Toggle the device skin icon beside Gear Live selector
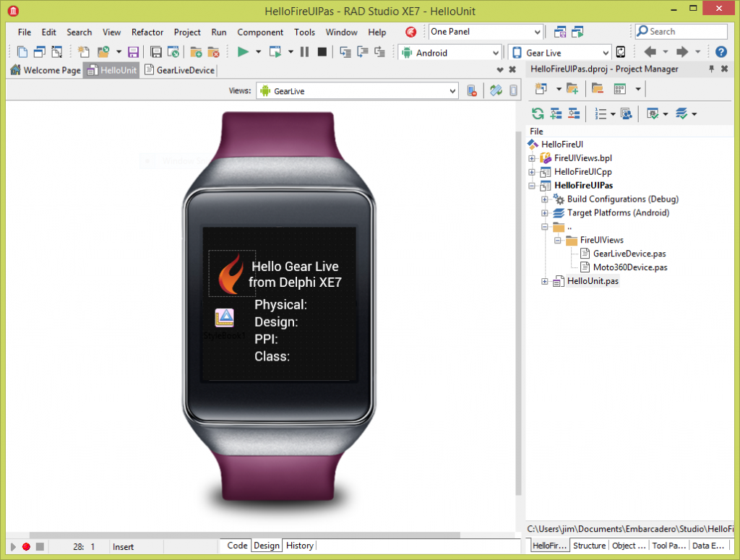 point(621,52)
